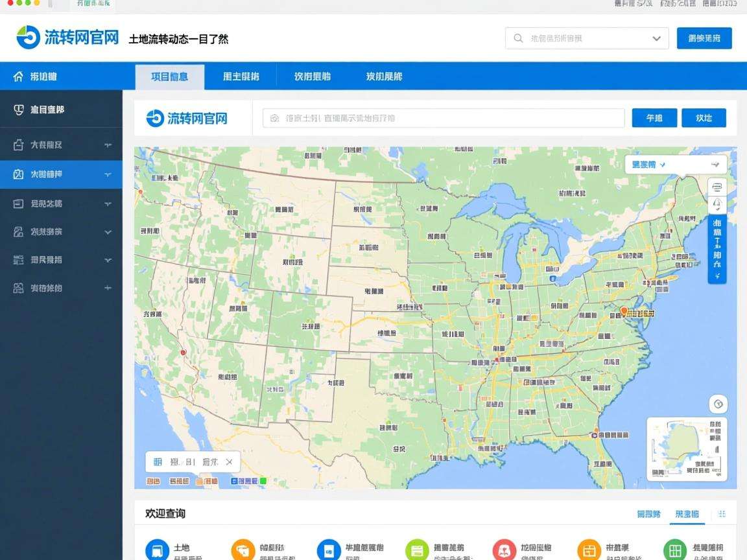This screenshot has width=747, height=560.
Task: Toggle the green legend swatch under the map
Action: coord(263,481)
